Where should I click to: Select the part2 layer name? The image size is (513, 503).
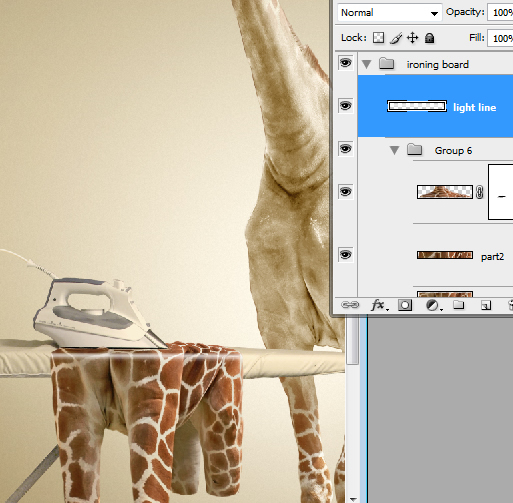pos(492,257)
